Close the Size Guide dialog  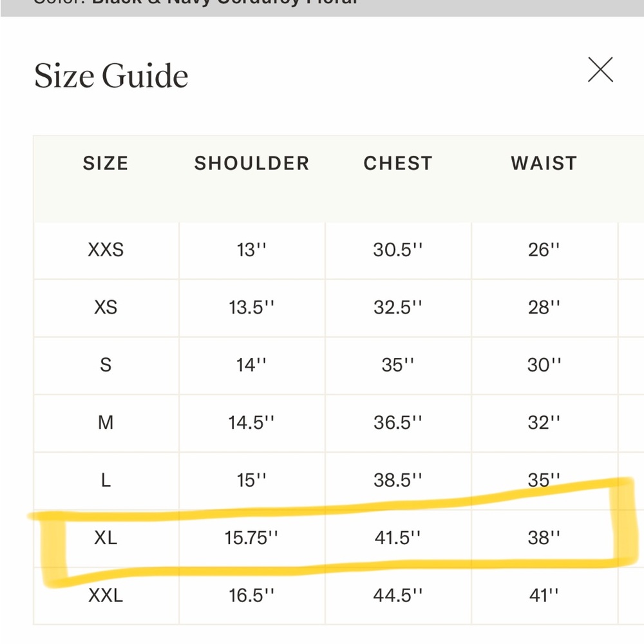click(x=600, y=70)
